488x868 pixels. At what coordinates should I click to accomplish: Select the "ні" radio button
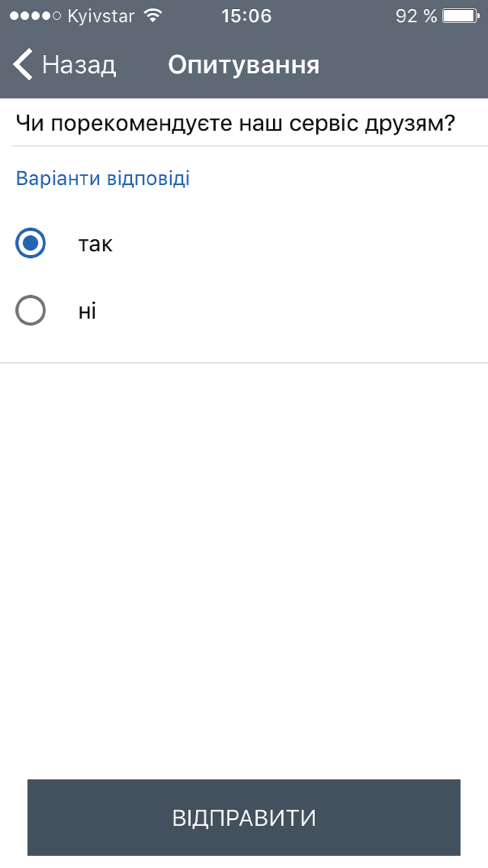point(30,310)
